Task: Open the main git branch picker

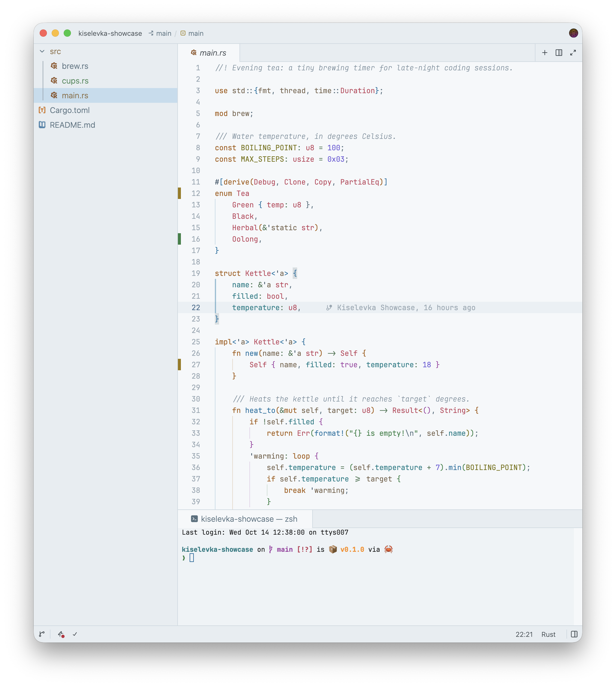Action: (x=160, y=33)
